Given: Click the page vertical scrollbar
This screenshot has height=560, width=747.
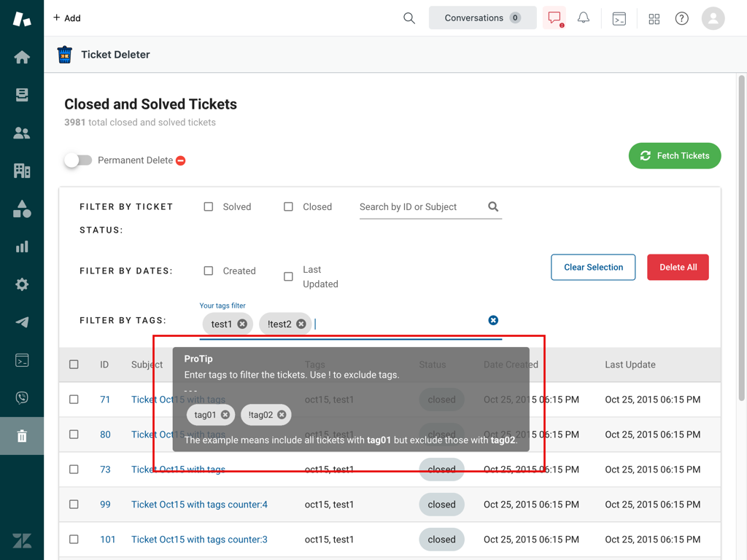Looking at the screenshot, I should click(742, 238).
